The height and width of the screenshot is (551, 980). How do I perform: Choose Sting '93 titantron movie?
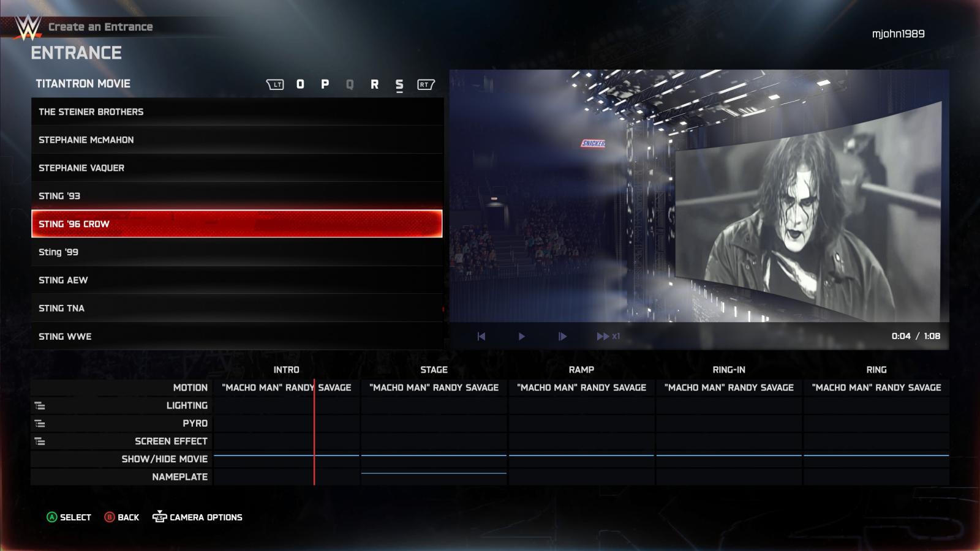click(237, 196)
